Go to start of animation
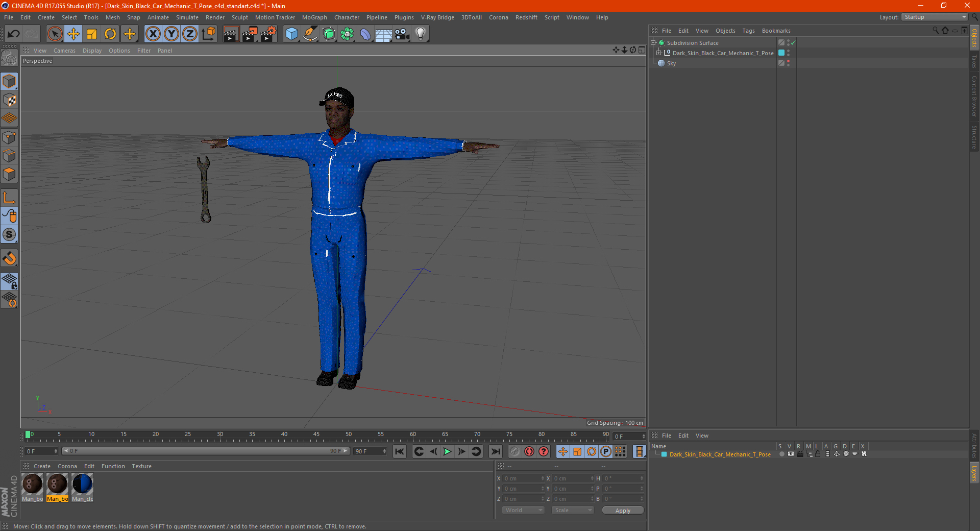The image size is (980, 531). click(400, 451)
